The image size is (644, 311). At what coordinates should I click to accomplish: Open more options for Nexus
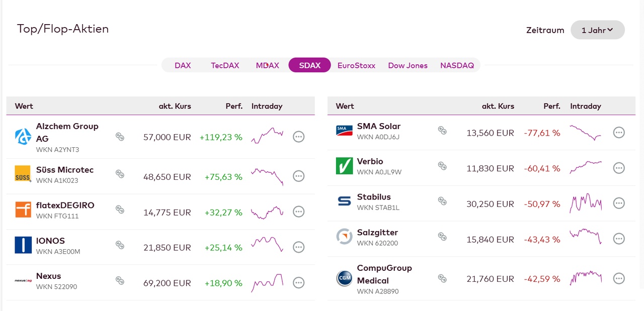[x=299, y=283]
